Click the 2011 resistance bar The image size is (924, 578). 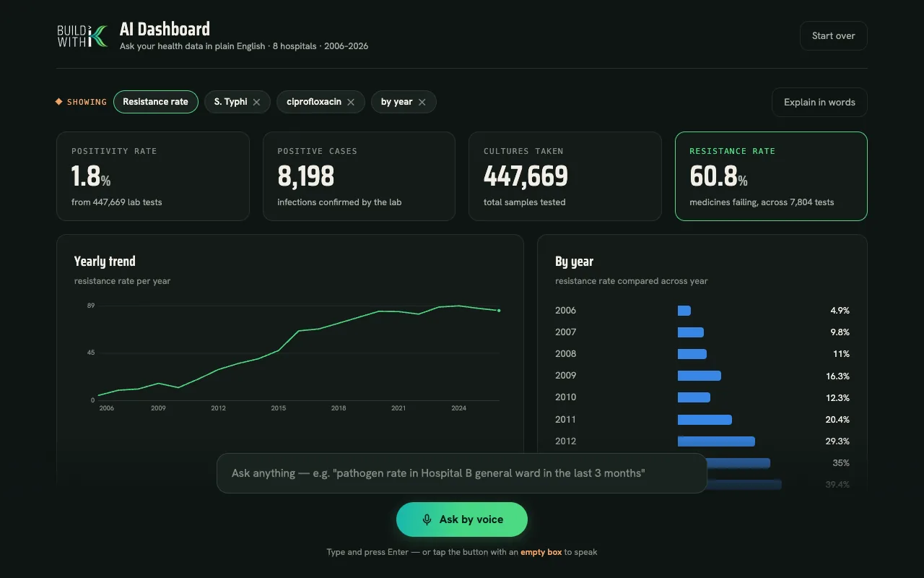point(705,420)
